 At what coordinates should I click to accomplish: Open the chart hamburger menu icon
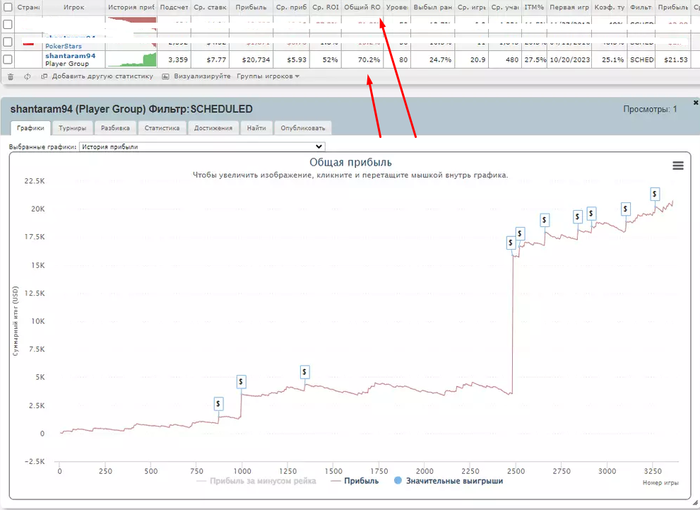coord(678,166)
